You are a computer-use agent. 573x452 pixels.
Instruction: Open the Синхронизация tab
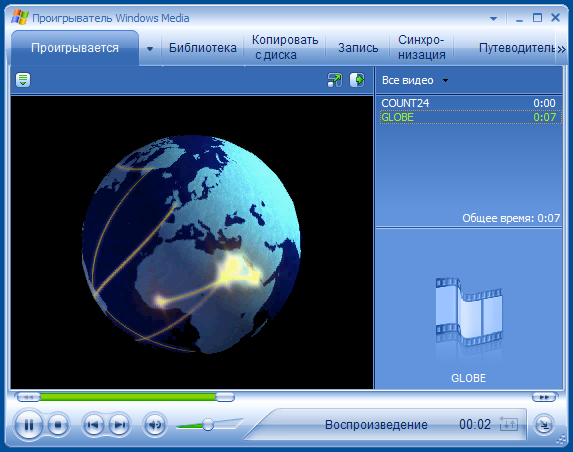[x=421, y=48]
